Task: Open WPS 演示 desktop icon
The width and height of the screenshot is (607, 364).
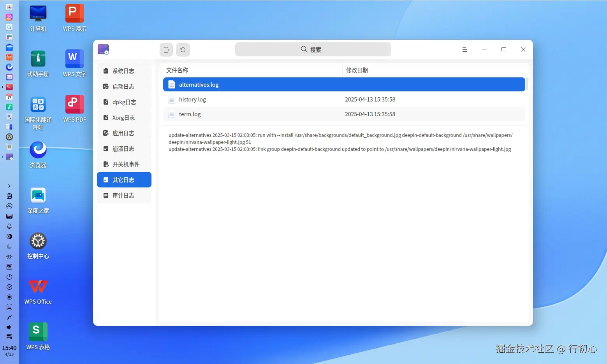Action: pyautogui.click(x=74, y=18)
